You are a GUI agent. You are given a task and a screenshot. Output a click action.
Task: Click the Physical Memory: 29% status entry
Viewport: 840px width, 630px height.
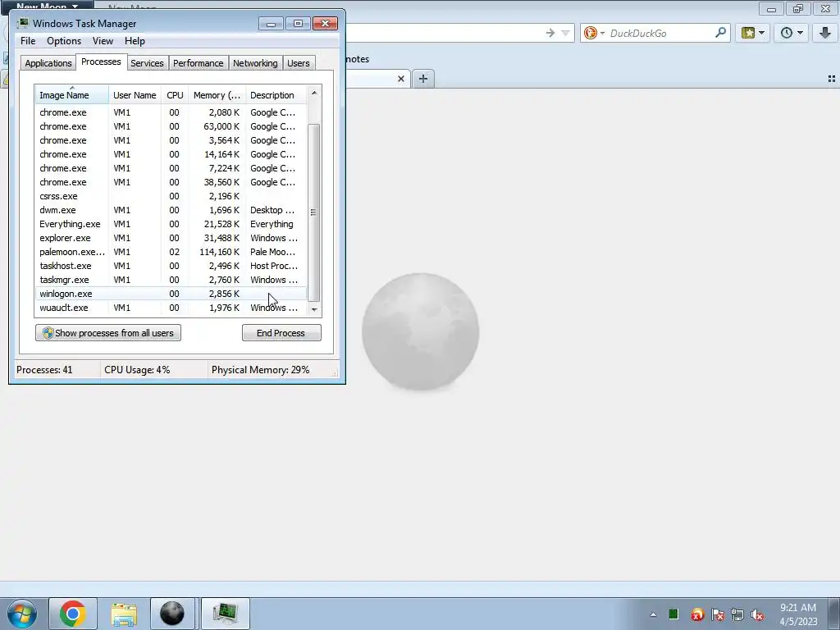(x=260, y=370)
